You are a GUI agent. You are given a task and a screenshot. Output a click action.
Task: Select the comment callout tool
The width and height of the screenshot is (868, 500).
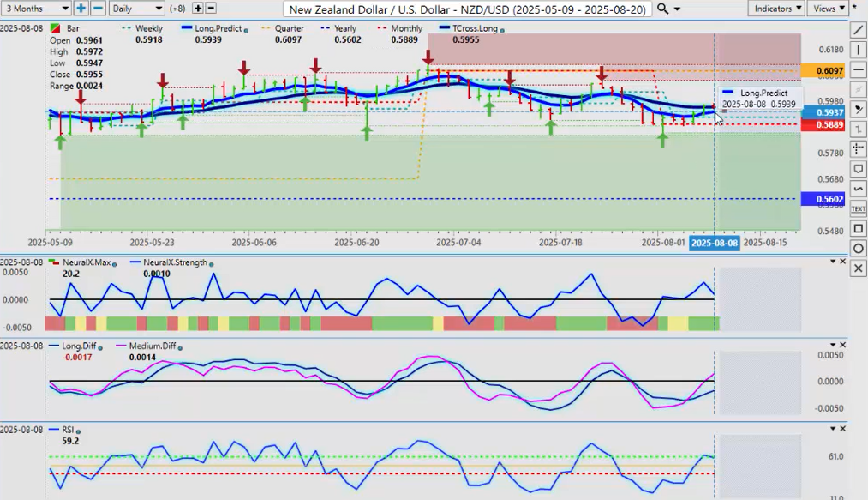pyautogui.click(x=859, y=169)
